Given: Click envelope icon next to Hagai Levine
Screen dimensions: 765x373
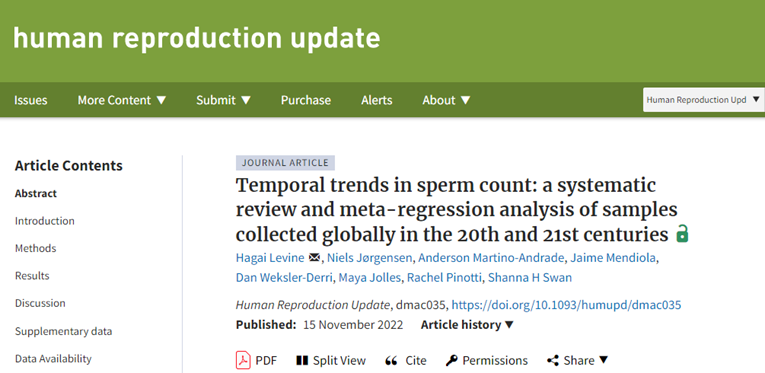Looking at the screenshot, I should pyautogui.click(x=315, y=257).
